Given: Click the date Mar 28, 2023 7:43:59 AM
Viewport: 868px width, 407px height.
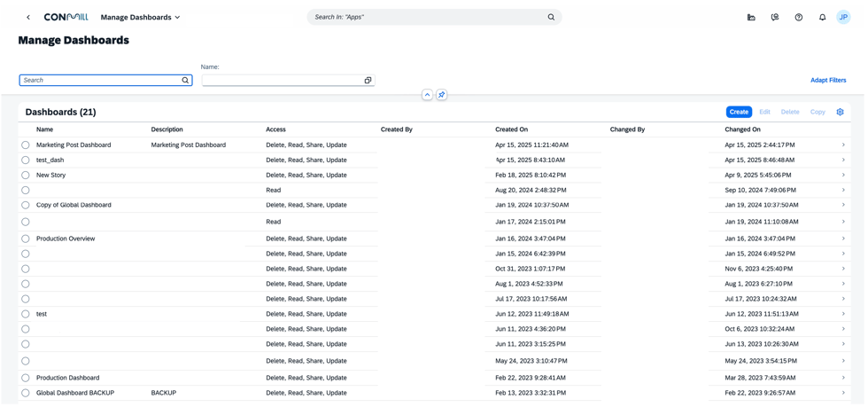Looking at the screenshot, I should coord(760,378).
